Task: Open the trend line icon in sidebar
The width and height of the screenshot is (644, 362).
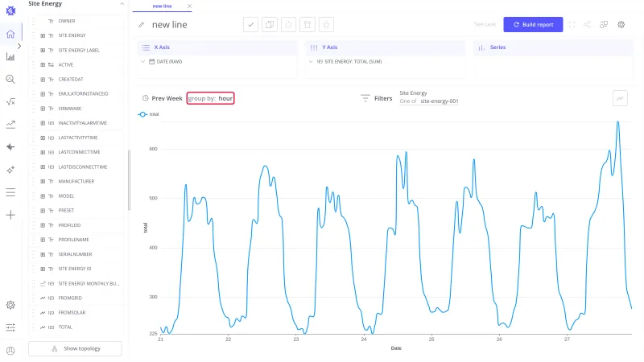Action: [10, 125]
